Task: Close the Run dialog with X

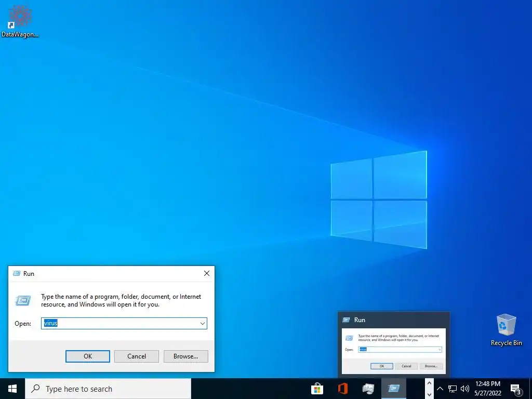Action: click(x=207, y=273)
